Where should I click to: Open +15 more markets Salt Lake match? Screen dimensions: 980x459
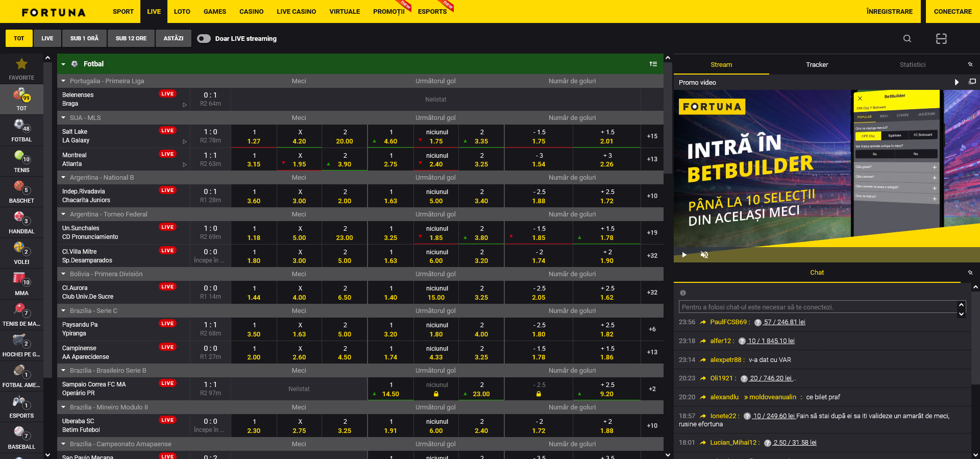click(x=652, y=136)
